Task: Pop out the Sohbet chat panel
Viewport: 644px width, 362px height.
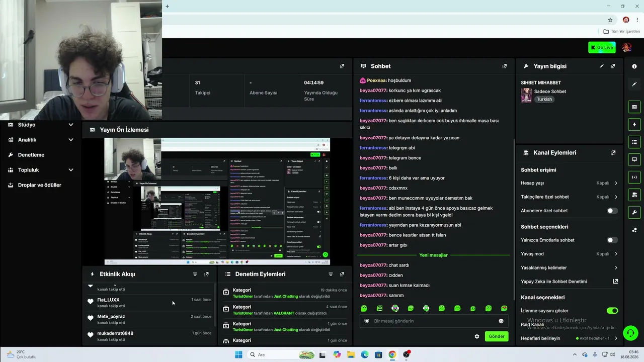Action: tap(505, 66)
